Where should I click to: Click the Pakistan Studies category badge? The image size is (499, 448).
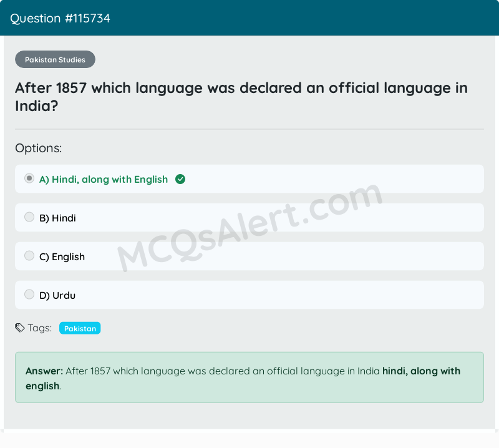tap(55, 59)
